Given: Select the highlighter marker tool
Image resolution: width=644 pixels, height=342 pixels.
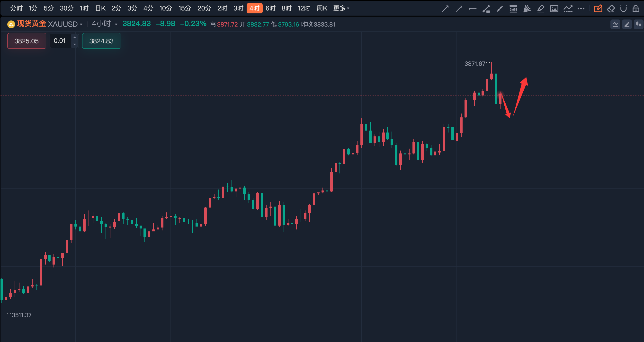Looking at the screenshot, I should (541, 9).
